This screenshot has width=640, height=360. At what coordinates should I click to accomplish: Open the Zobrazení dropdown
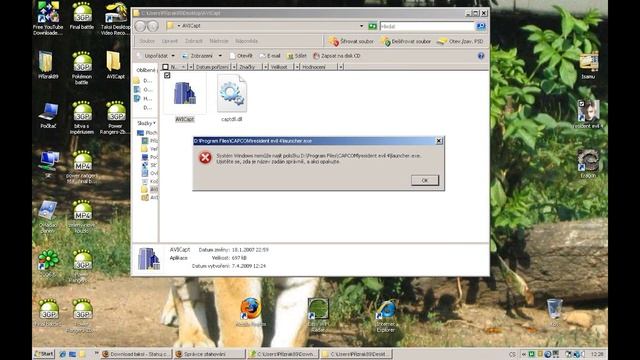point(202,56)
